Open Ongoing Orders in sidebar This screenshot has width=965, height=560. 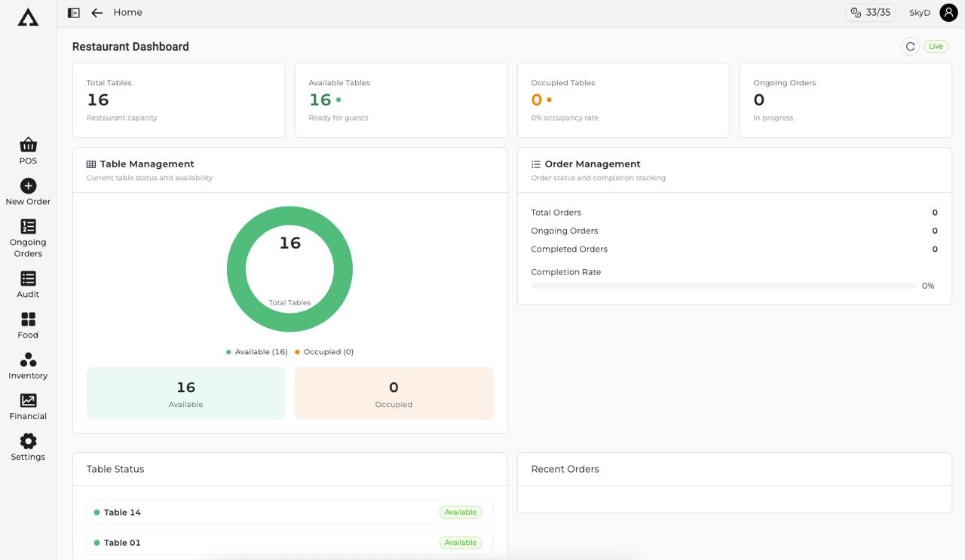tap(28, 227)
